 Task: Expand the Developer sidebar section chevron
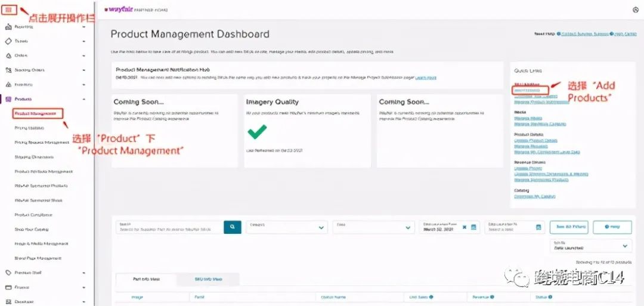click(x=84, y=301)
